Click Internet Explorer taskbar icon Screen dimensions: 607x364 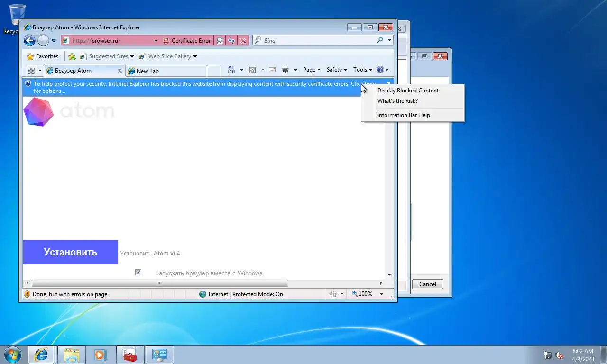pyautogui.click(x=41, y=355)
